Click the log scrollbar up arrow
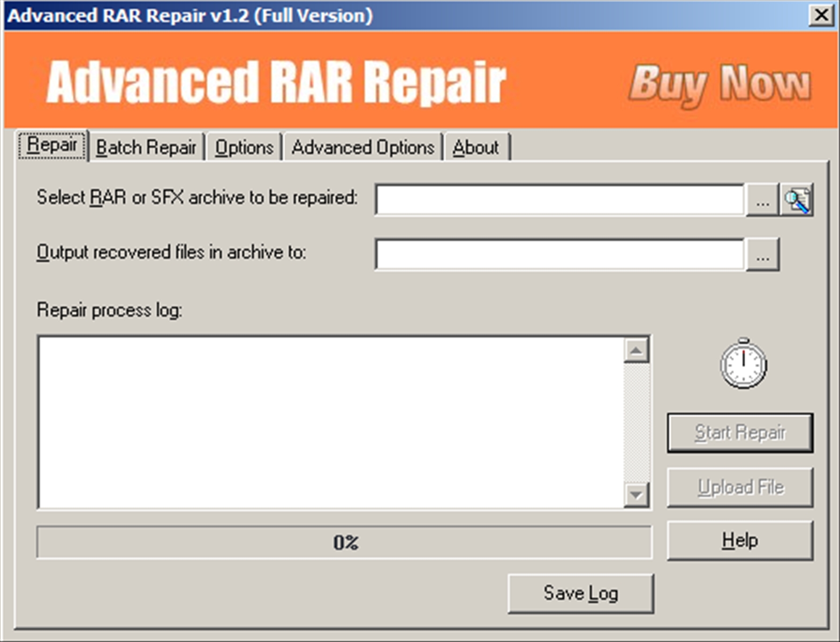 (636, 351)
